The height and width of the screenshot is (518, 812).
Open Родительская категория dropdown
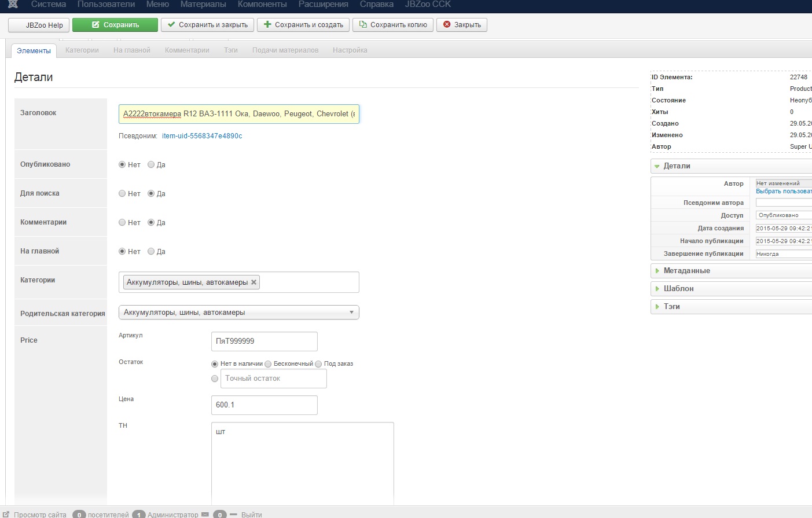coord(238,313)
